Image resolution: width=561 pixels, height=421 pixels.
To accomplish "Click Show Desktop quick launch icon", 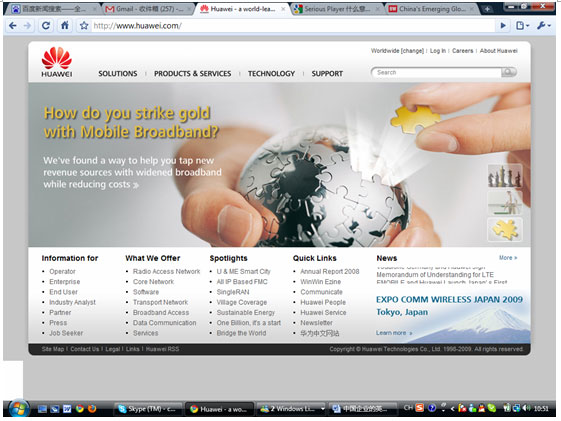I will click(x=42, y=408).
